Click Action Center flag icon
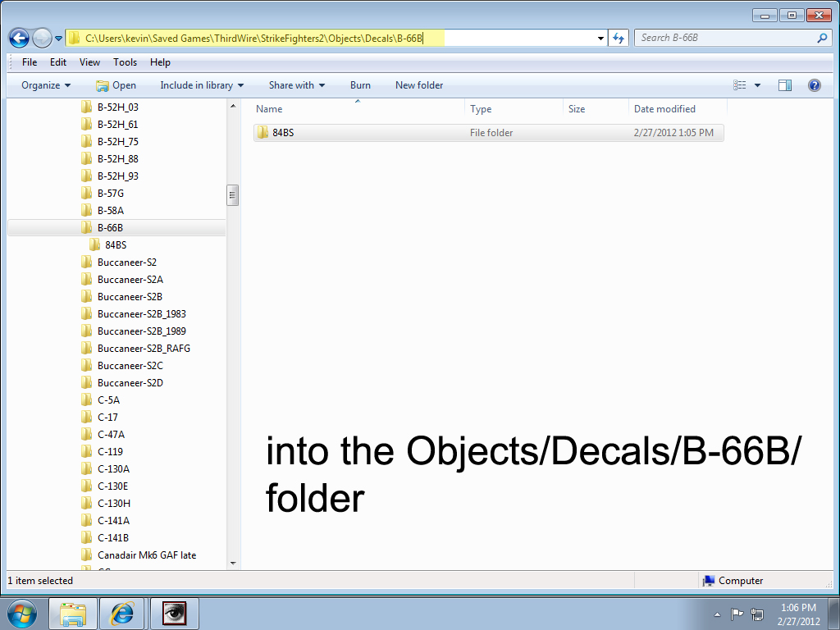 point(737,614)
